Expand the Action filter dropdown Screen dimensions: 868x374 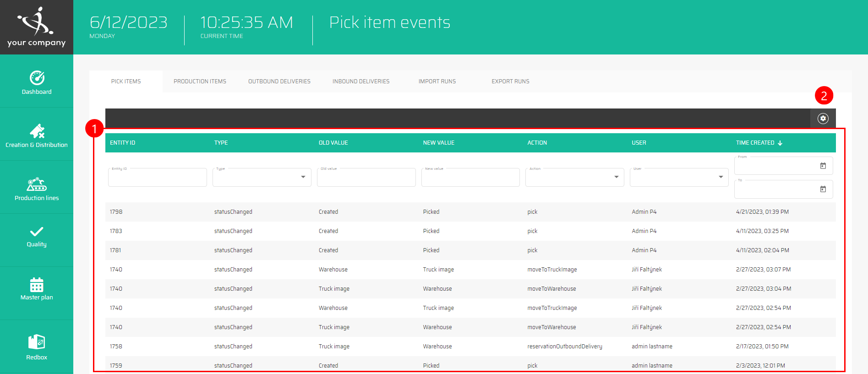[616, 177]
